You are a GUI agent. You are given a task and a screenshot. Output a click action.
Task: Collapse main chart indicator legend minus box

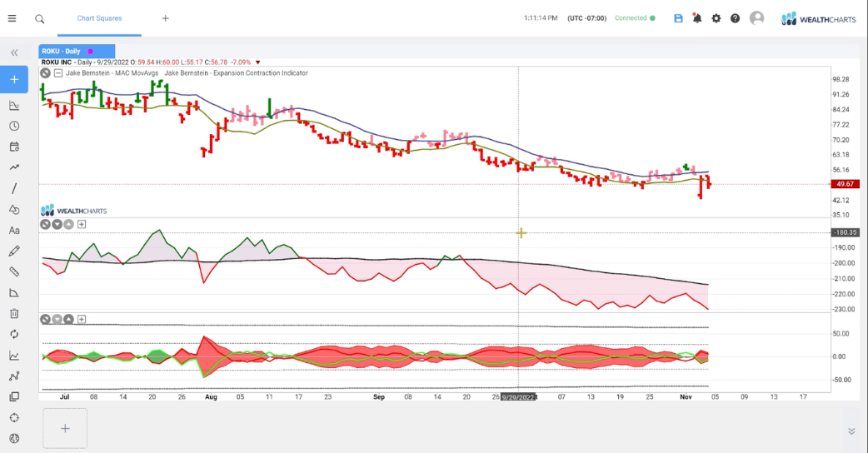coord(58,73)
